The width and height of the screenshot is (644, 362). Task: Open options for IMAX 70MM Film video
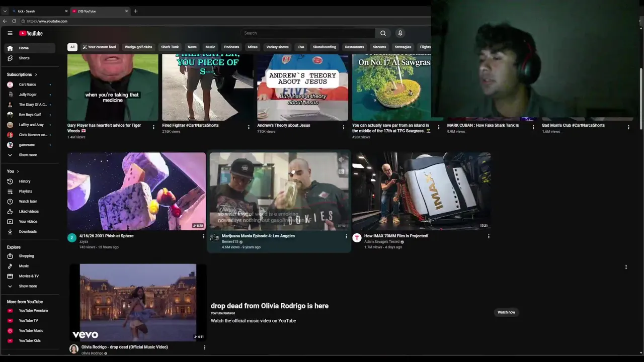tap(489, 236)
